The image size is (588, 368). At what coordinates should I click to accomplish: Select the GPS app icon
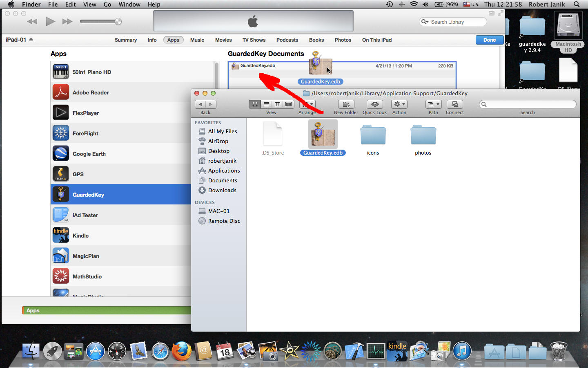61,174
